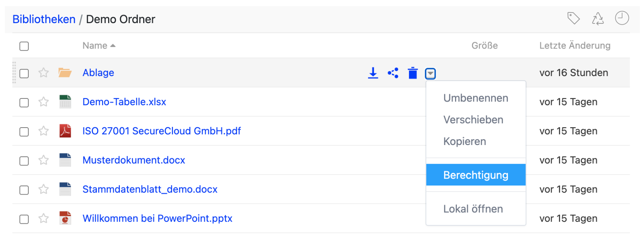Click the PDF icon of ISO 27001 file

coord(65,131)
